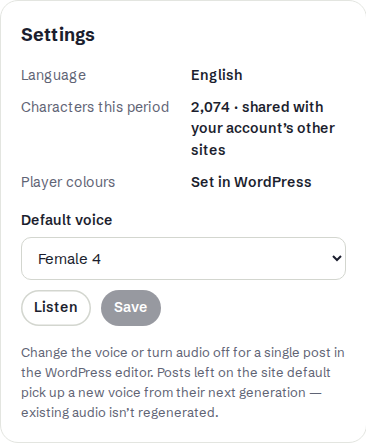This screenshot has height=443, width=366.
Task: Click the Listen button
Action: [56, 307]
